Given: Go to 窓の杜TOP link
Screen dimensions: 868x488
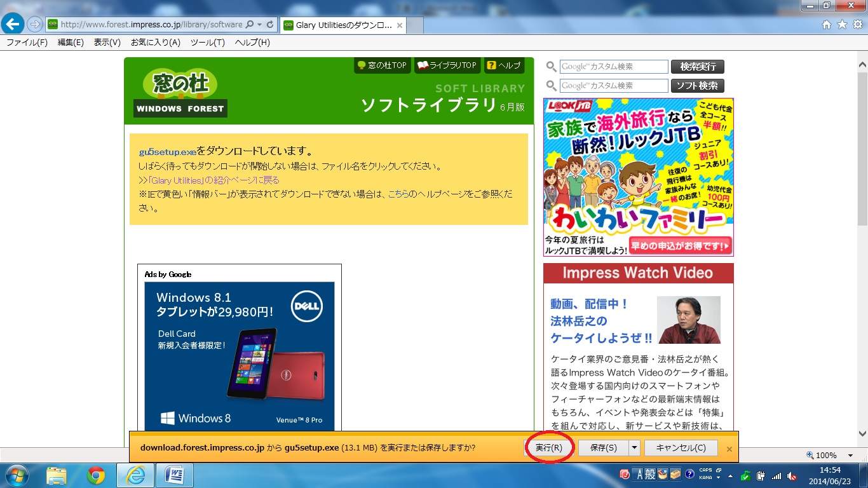Looking at the screenshot, I should [x=382, y=65].
